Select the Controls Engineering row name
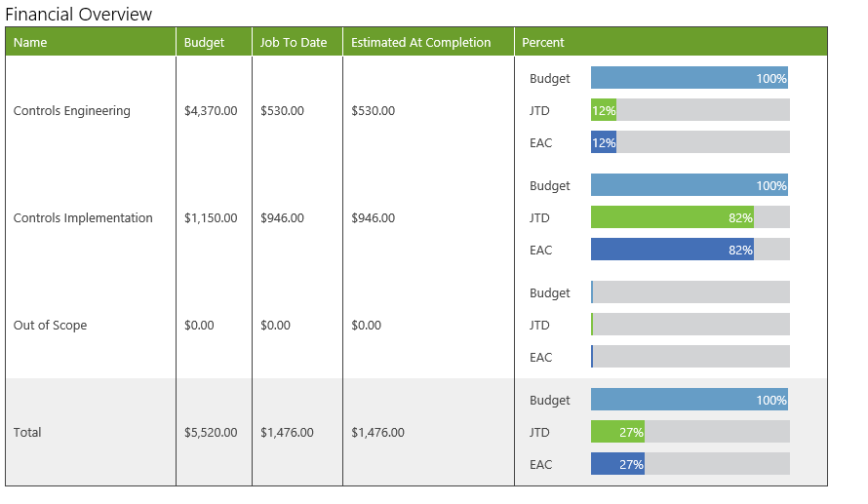This screenshot has height=504, width=868. (72, 111)
